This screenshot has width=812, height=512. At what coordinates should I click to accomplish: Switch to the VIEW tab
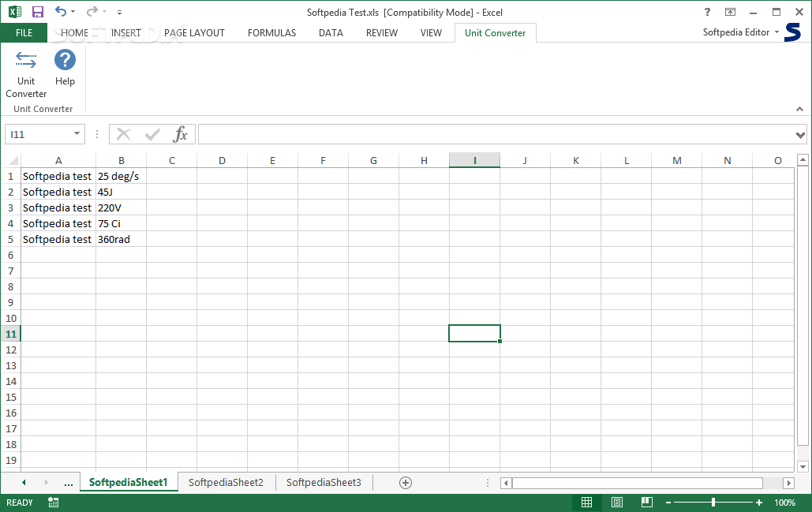(x=431, y=32)
